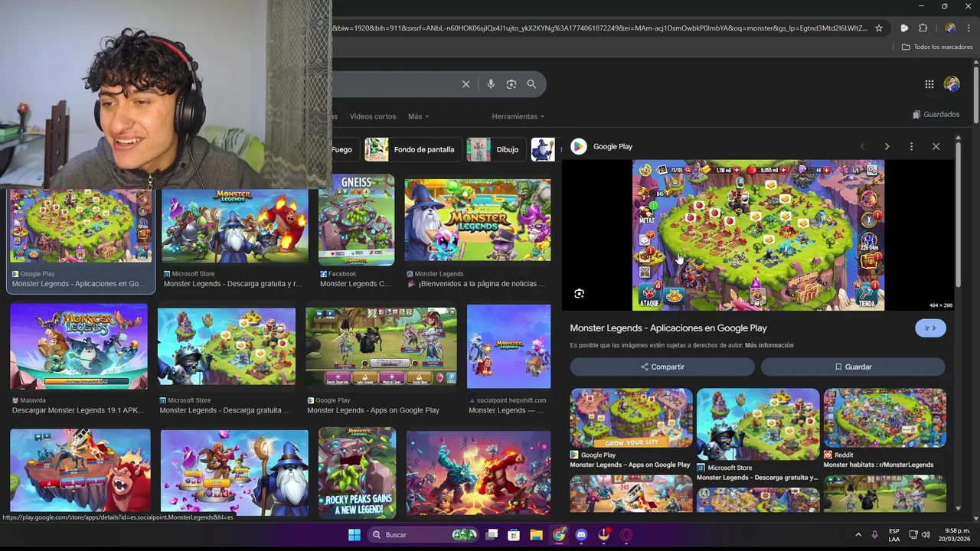This screenshot has width=980, height=551.
Task: Click the tray microphone icon
Action: click(x=874, y=535)
